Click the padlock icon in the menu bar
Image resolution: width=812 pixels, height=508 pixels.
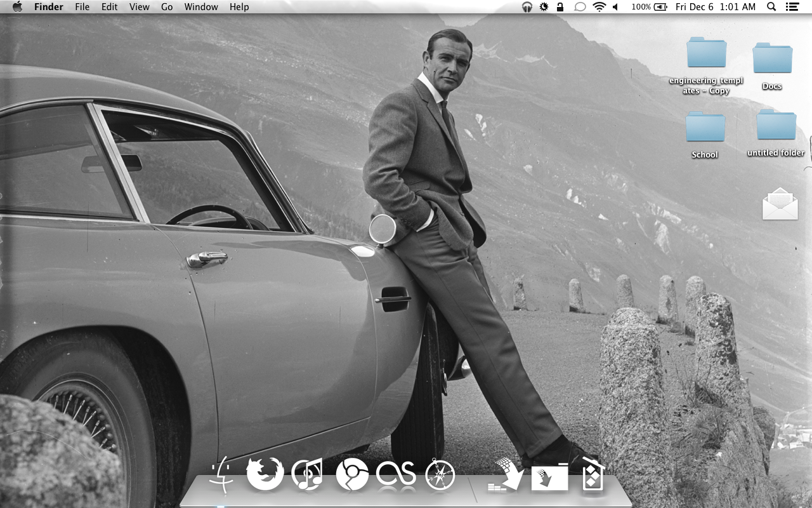[560, 7]
